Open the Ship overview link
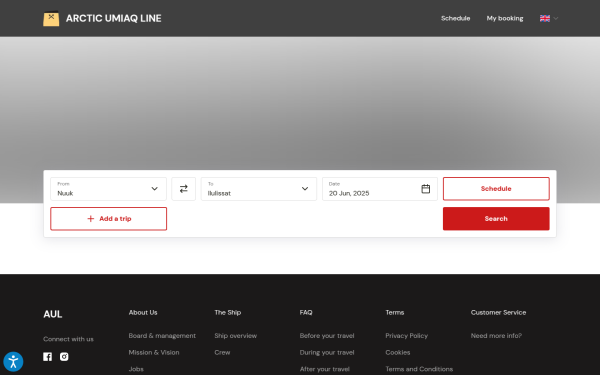600x375 pixels. pyautogui.click(x=236, y=336)
